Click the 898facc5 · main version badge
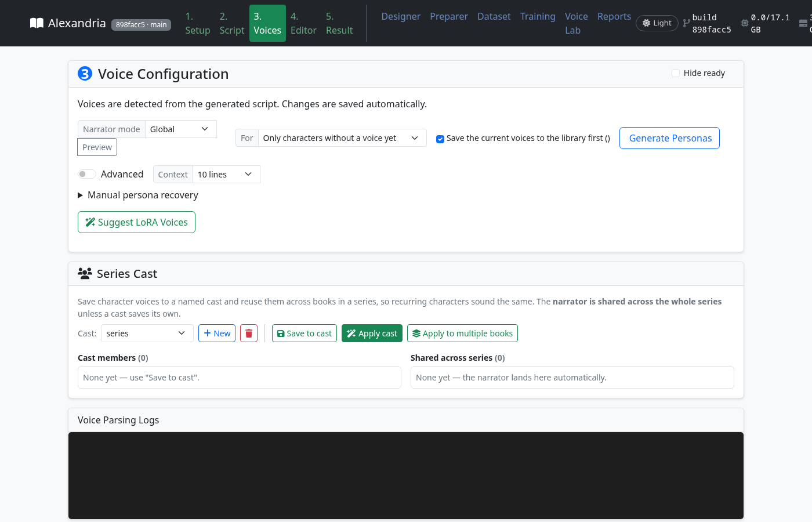The image size is (812, 522). tap(141, 24)
